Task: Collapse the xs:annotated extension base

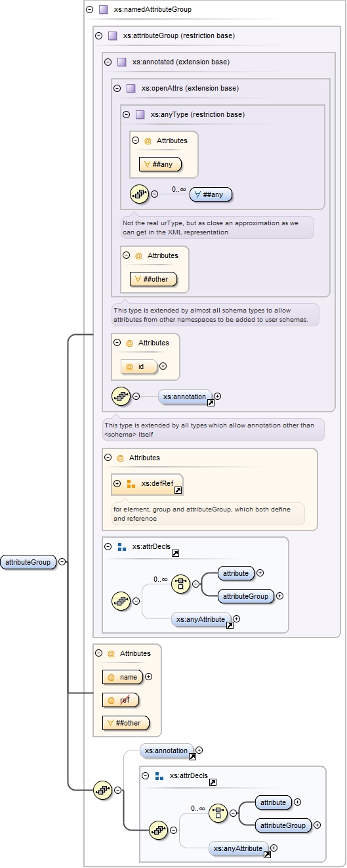Action: [x=108, y=62]
